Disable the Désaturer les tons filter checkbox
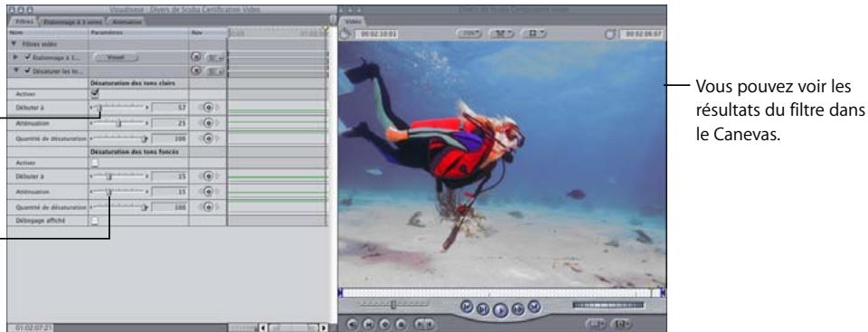Screen dimensions: 868x332 pos(27,71)
